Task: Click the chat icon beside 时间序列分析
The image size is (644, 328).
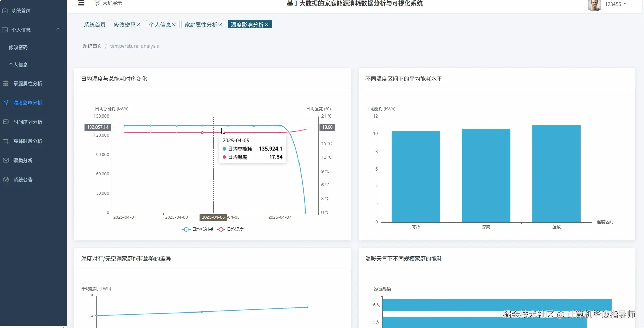Action: (6, 122)
